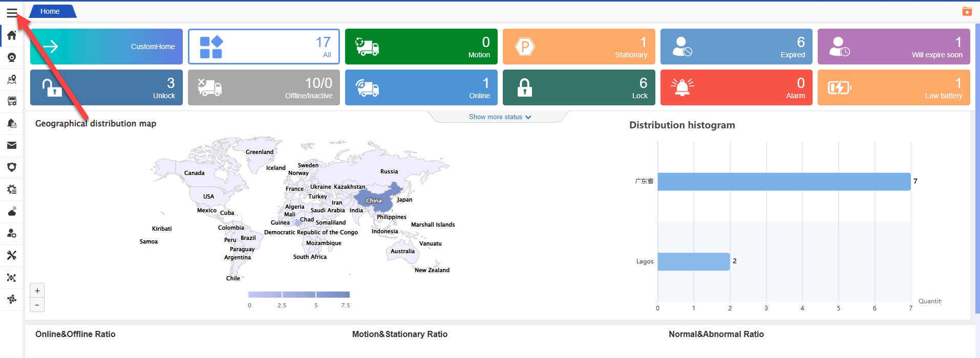Click the Lagos bar in histogram
Viewport: 980px width, 358px height.
point(693,261)
